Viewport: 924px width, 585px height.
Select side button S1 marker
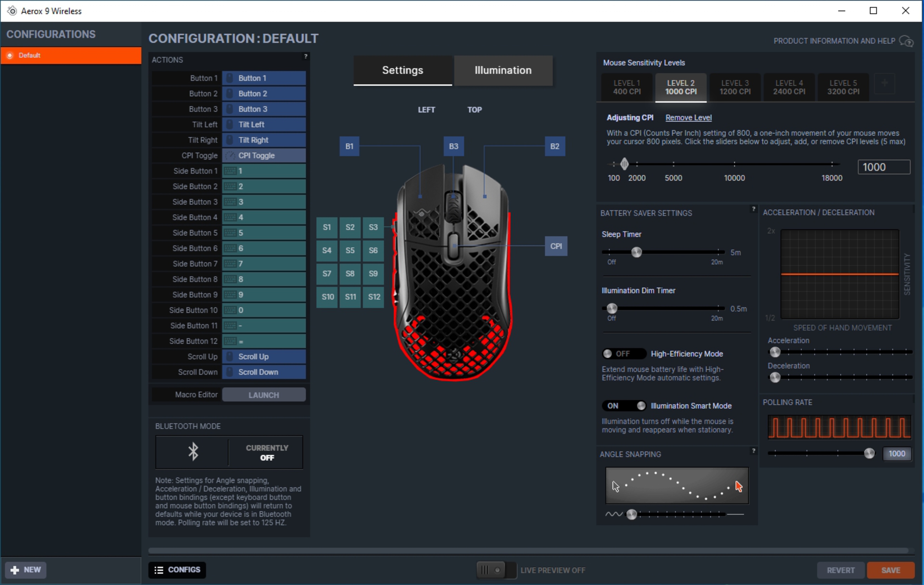click(327, 227)
